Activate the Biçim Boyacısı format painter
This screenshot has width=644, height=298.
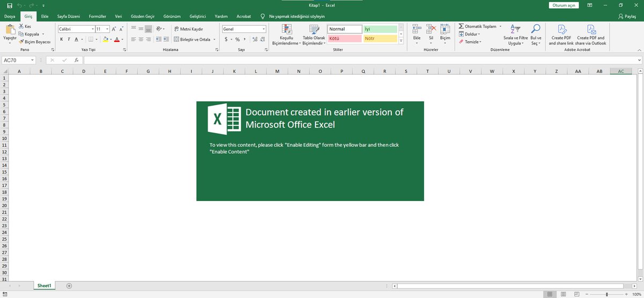click(34, 41)
